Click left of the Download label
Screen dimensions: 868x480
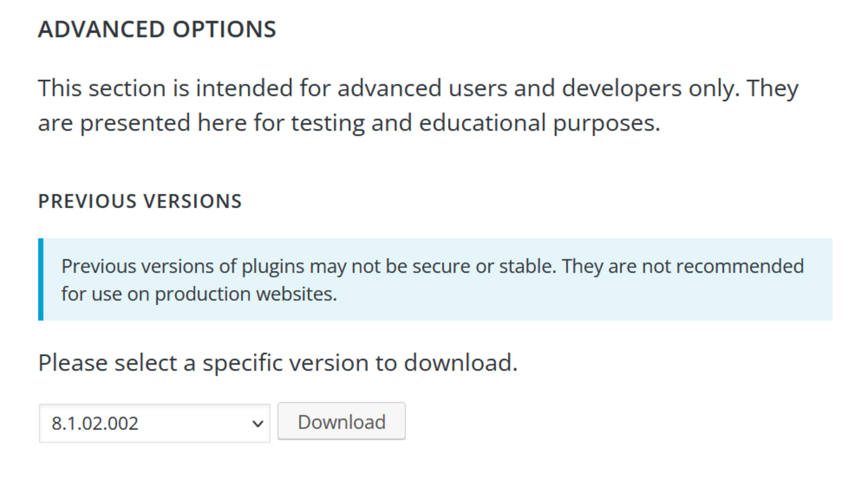pyautogui.click(x=290, y=421)
